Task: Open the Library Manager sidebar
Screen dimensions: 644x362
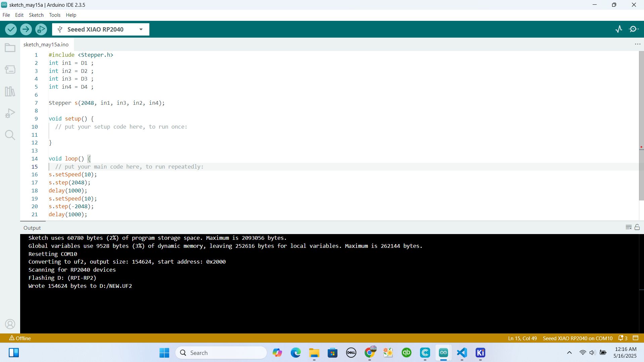Action: pos(10,91)
